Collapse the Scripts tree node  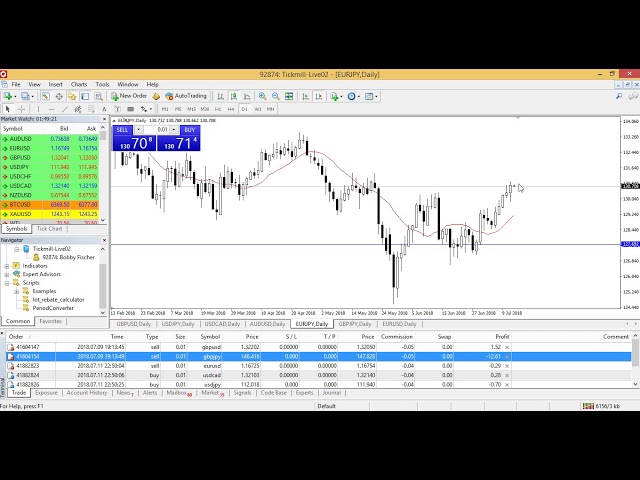click(x=6, y=282)
